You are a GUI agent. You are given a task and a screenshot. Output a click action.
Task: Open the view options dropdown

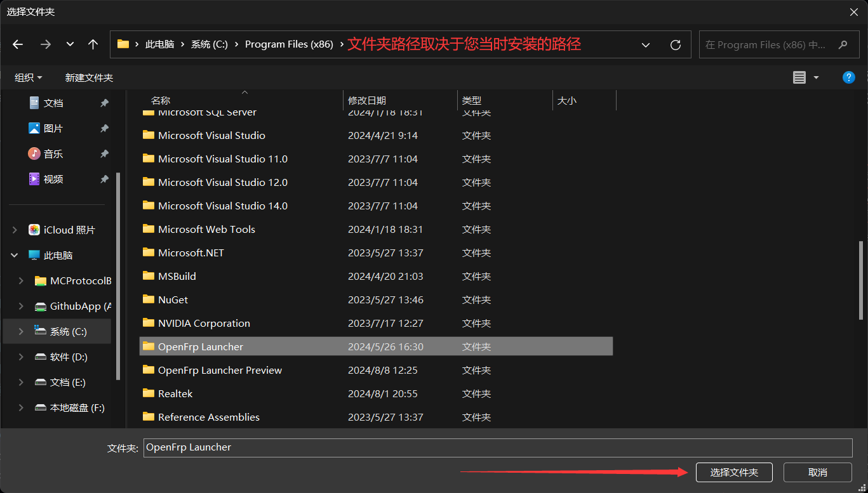point(816,77)
